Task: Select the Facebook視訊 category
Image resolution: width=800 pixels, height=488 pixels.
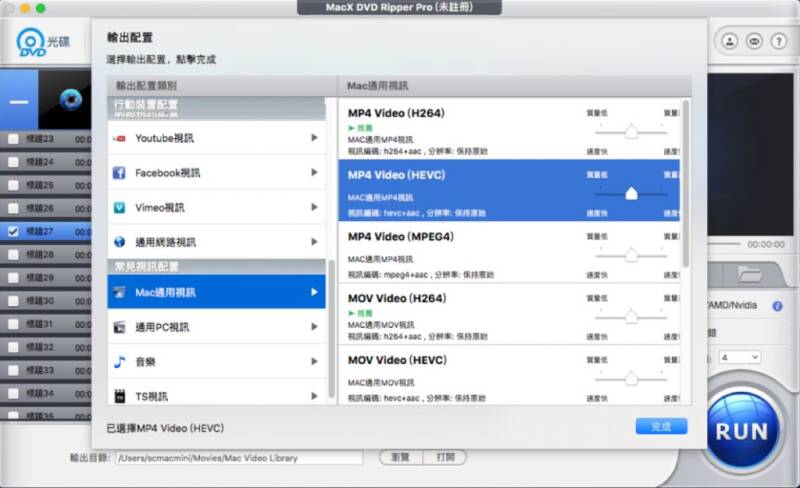Action: pyautogui.click(x=216, y=173)
